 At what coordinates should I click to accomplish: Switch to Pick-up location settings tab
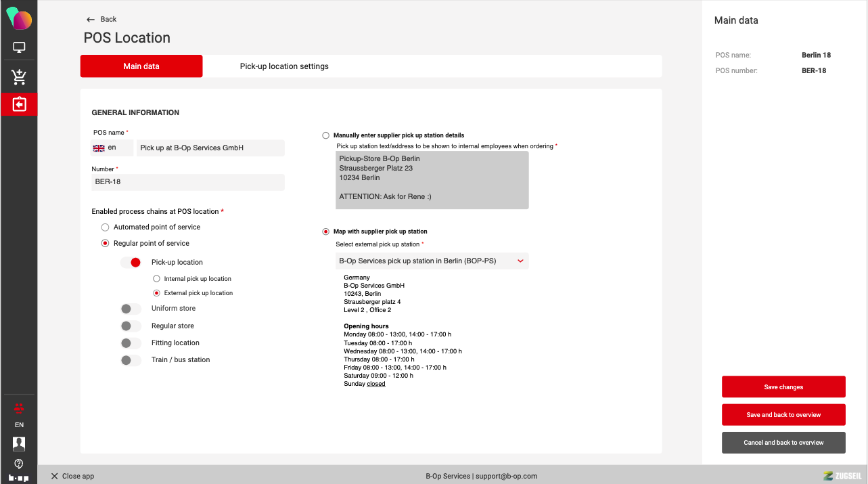[284, 66]
